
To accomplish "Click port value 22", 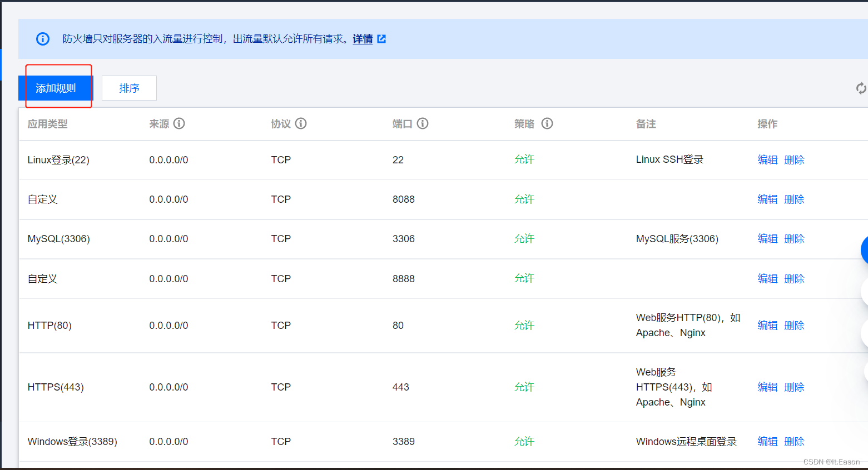I will 398,160.
